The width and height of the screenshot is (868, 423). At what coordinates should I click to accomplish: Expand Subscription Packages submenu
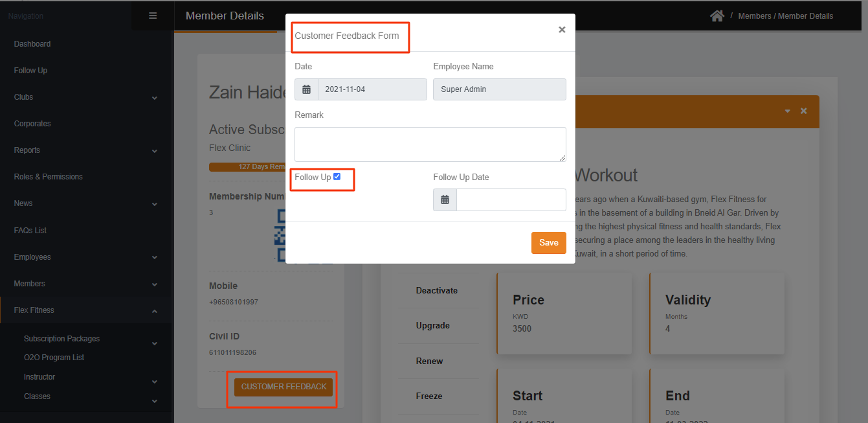pyautogui.click(x=154, y=343)
